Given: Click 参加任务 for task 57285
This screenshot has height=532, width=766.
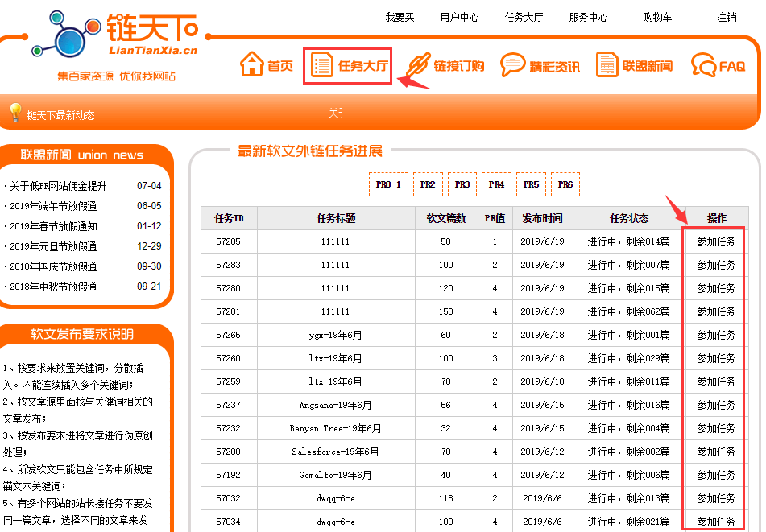Looking at the screenshot, I should (716, 241).
